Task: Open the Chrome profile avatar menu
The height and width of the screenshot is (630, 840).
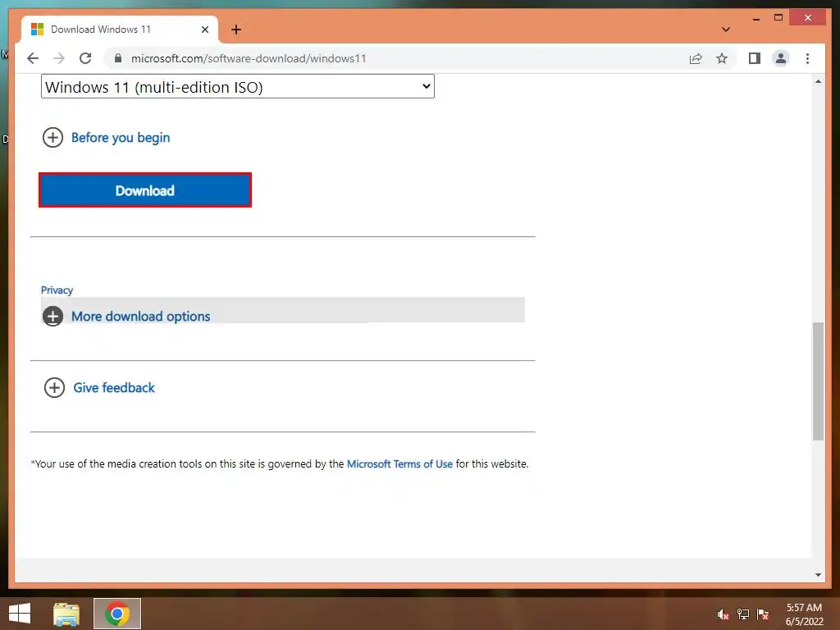Action: tap(781, 58)
